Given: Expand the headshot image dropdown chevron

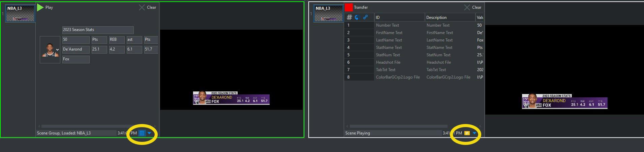Looking at the screenshot, I should (x=57, y=50).
